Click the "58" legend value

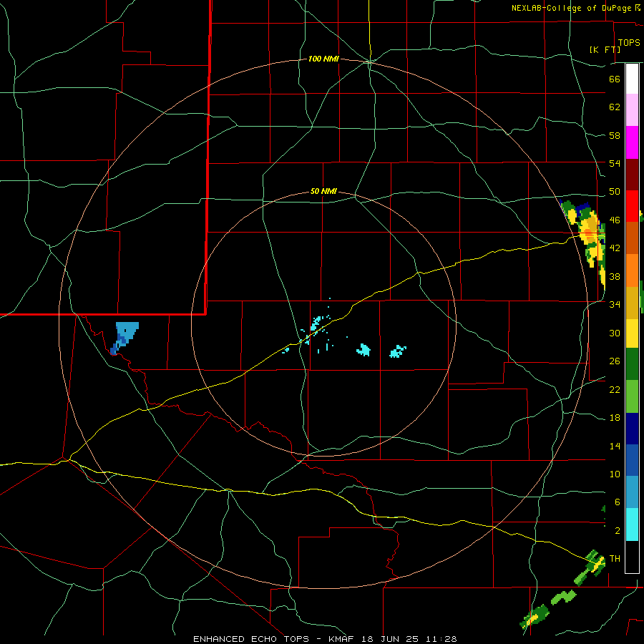point(615,135)
